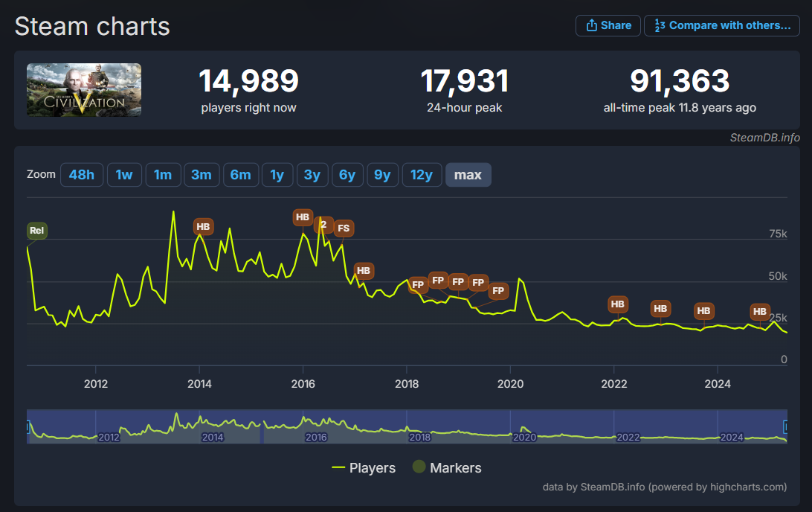Screen dimensions: 812x512
Task: Click the Share button
Action: [x=608, y=25]
